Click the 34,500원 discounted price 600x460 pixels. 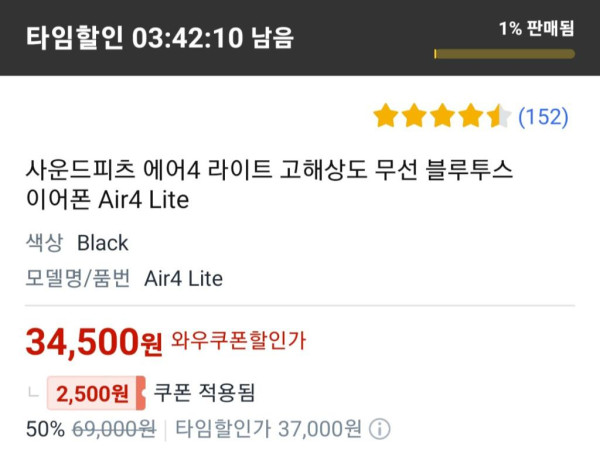[93, 343]
